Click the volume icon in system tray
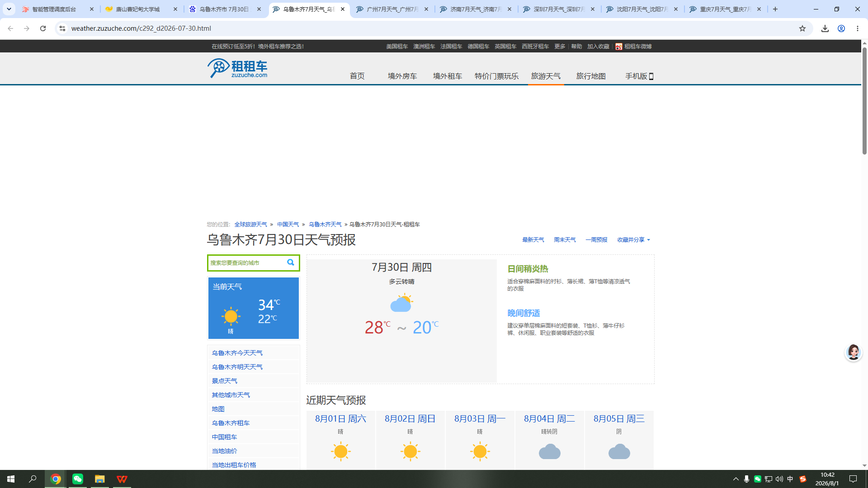 tap(779, 479)
